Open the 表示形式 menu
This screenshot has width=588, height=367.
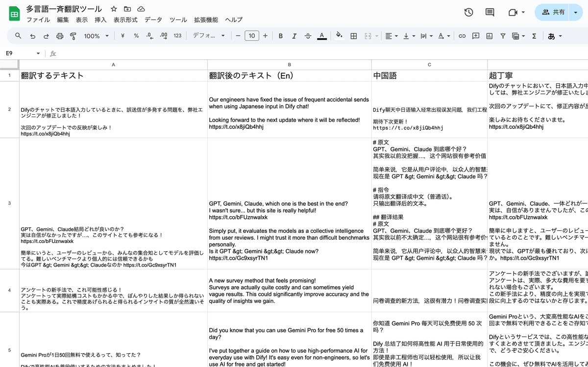click(x=125, y=20)
